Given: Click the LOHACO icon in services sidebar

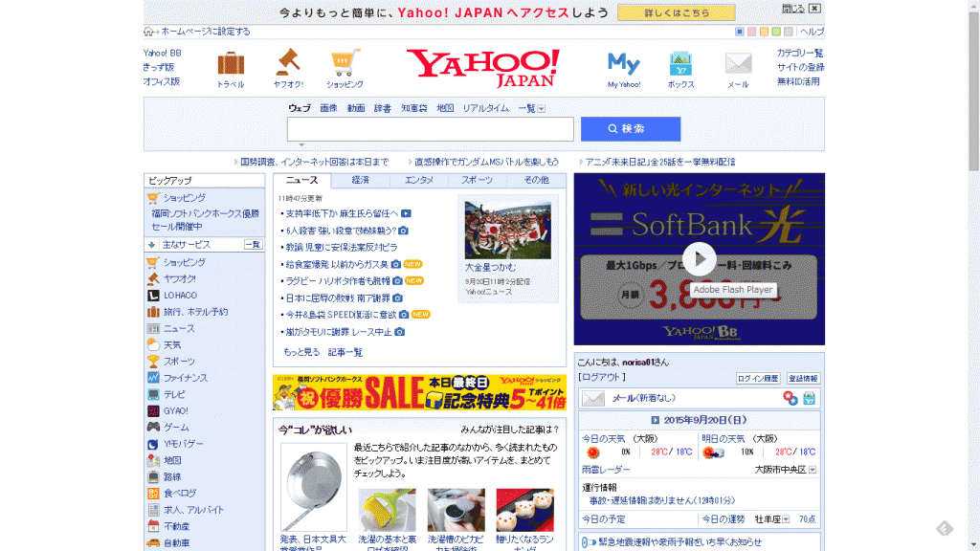Looking at the screenshot, I should coord(153,296).
